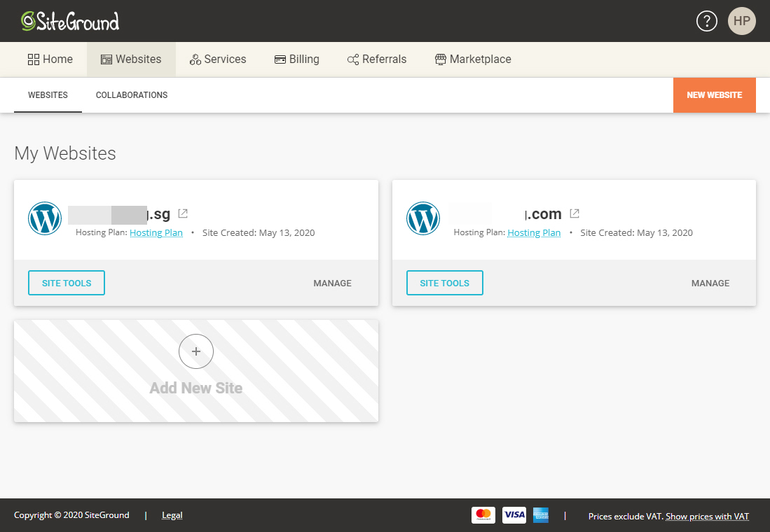Click MANAGE for the .com site
Viewport: 770px width, 532px height.
(x=710, y=283)
